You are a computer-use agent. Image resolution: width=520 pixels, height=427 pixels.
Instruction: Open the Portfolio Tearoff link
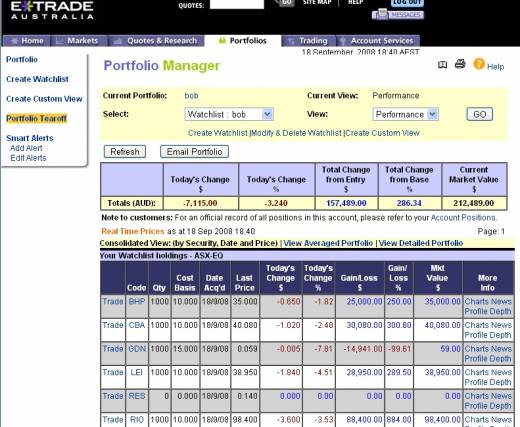(36, 118)
